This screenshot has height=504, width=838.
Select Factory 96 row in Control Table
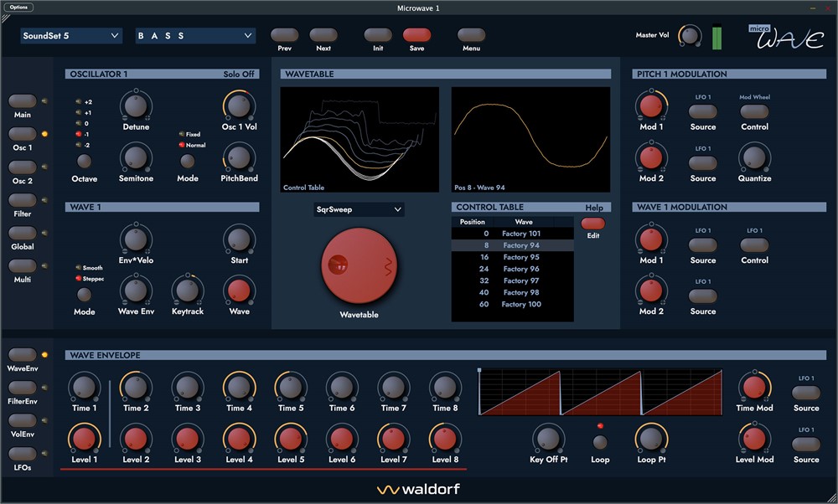513,269
